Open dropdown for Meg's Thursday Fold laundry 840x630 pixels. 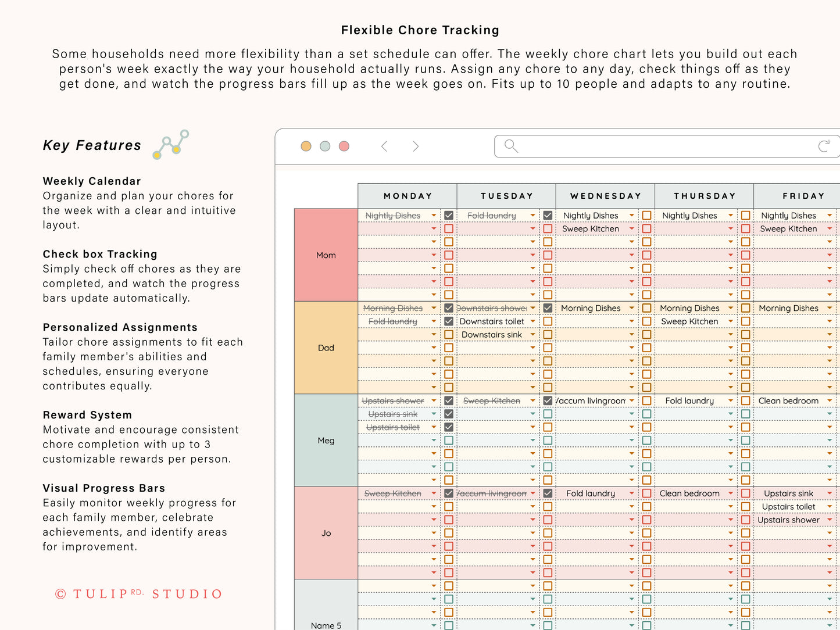tap(731, 401)
